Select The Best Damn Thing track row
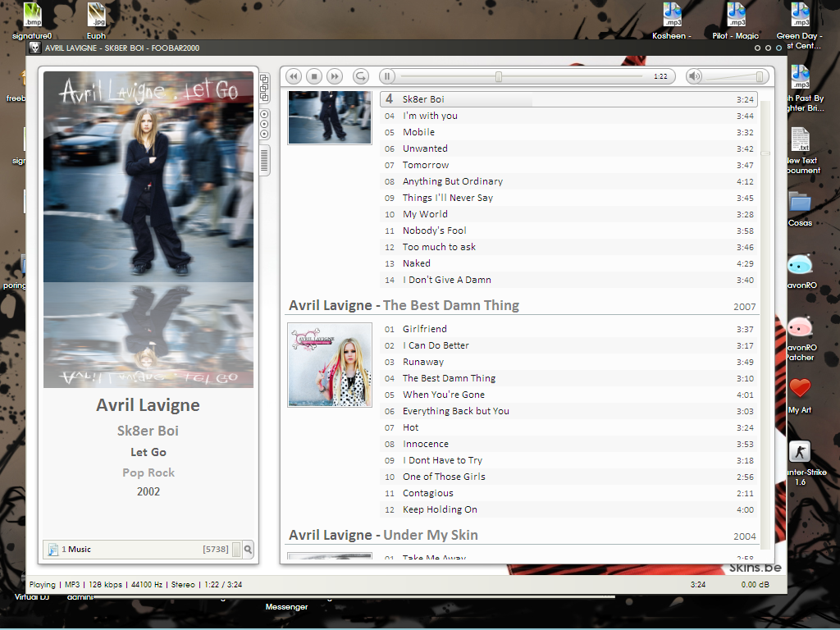The width and height of the screenshot is (840, 630). [569, 378]
